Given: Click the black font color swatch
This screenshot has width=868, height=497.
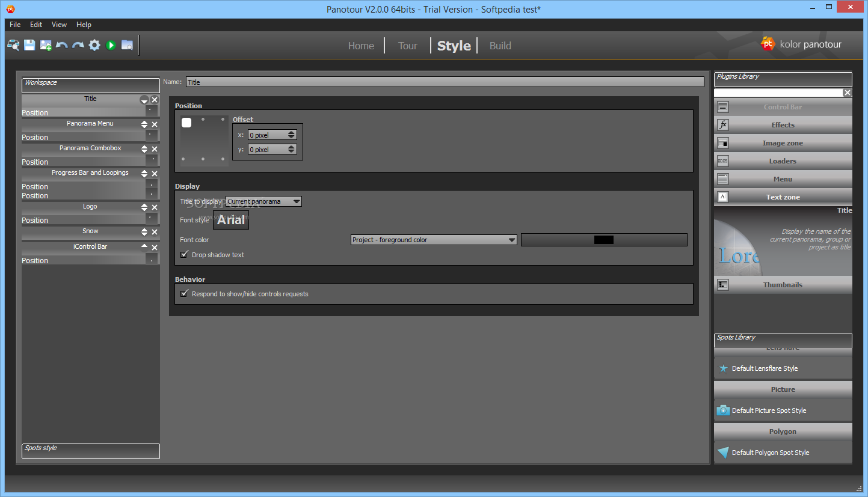Looking at the screenshot, I should [604, 240].
